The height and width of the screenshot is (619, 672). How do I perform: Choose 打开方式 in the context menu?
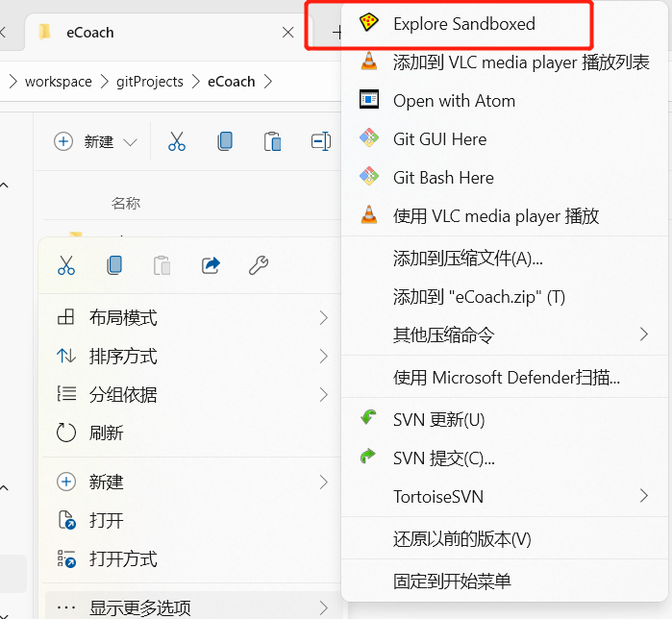click(123, 559)
